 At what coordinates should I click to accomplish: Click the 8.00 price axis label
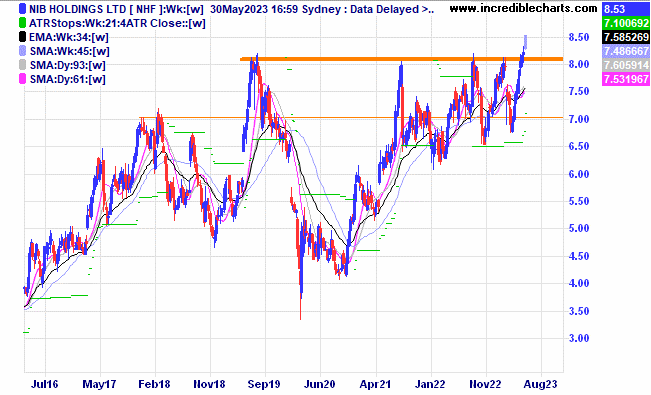[579, 64]
